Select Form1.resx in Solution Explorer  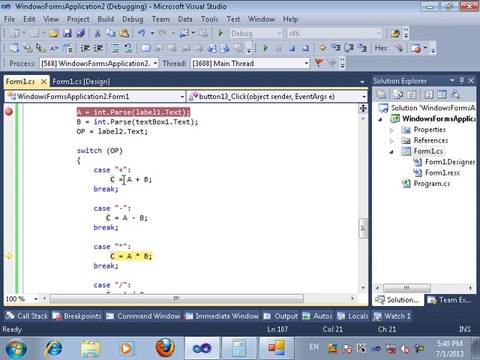(x=442, y=173)
